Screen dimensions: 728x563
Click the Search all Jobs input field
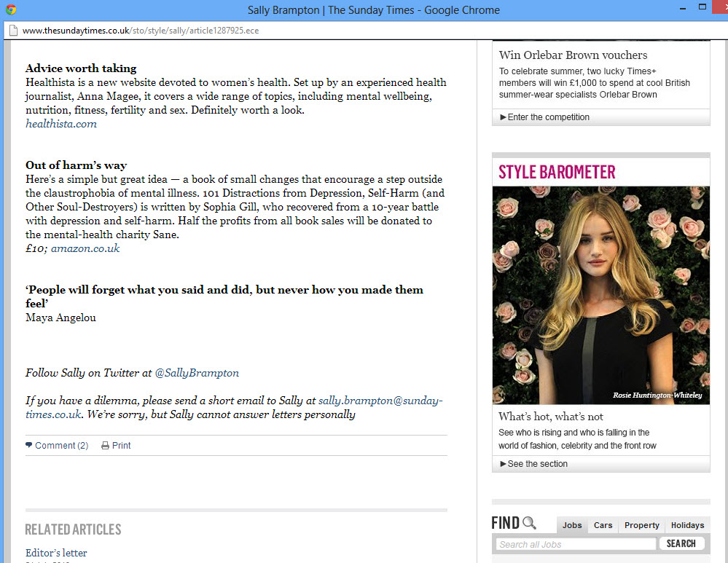pos(576,544)
